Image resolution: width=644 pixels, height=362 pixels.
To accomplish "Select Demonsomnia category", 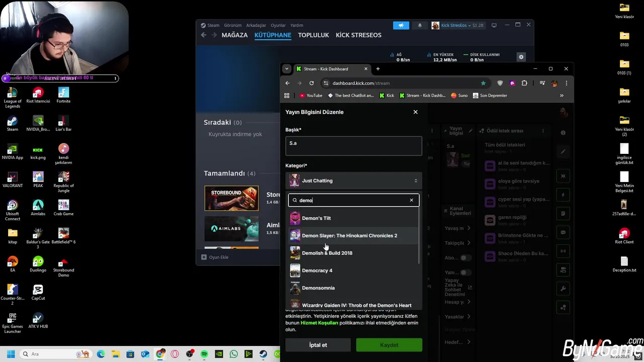I will point(353,288).
